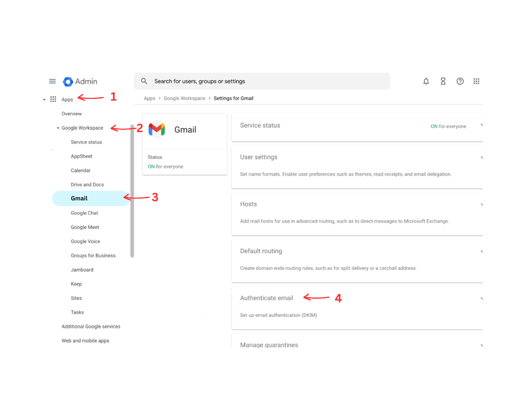Open Tasks settings
The width and height of the screenshot is (525, 420).
click(77, 312)
